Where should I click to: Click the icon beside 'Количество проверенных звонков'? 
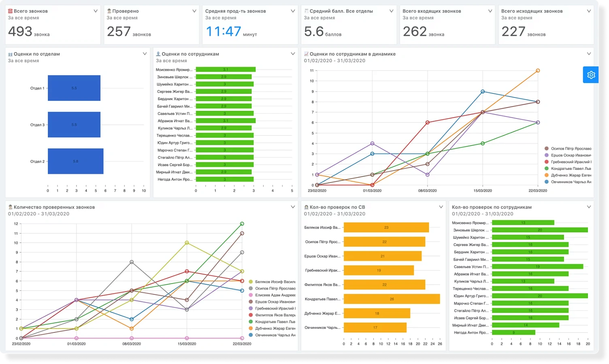coord(10,207)
